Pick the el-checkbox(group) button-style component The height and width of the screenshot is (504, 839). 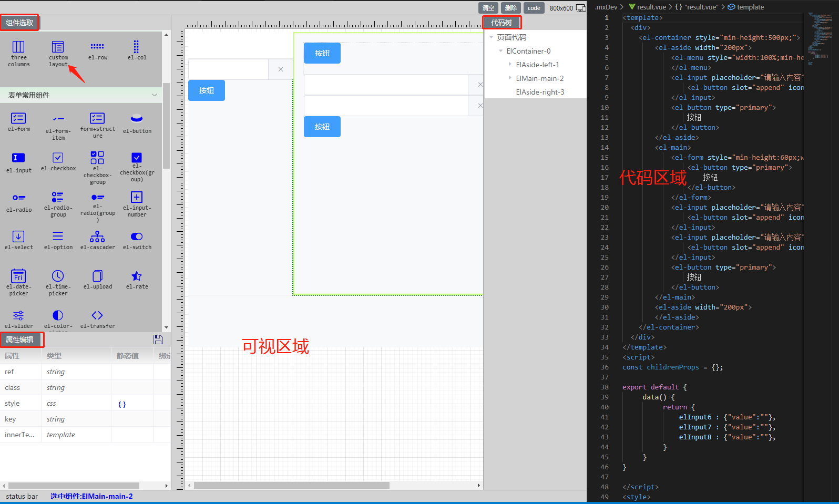coord(137,167)
